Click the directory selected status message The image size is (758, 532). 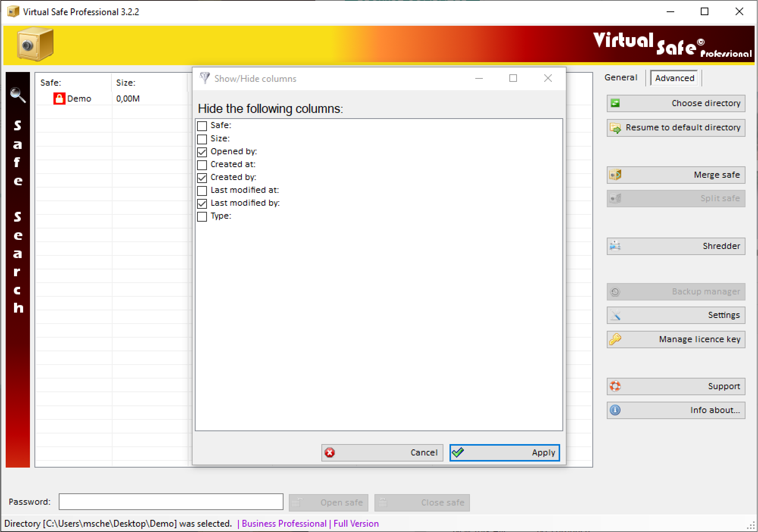click(118, 523)
